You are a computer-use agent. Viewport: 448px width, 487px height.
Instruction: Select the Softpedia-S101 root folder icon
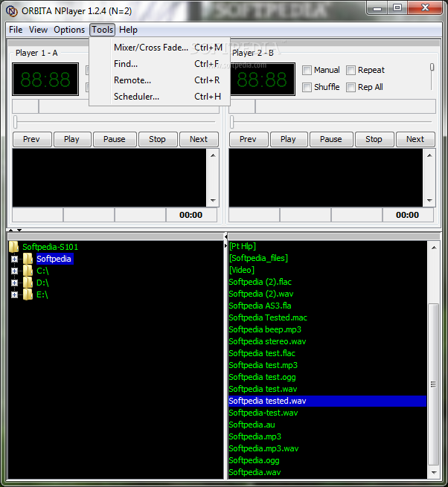[13, 247]
